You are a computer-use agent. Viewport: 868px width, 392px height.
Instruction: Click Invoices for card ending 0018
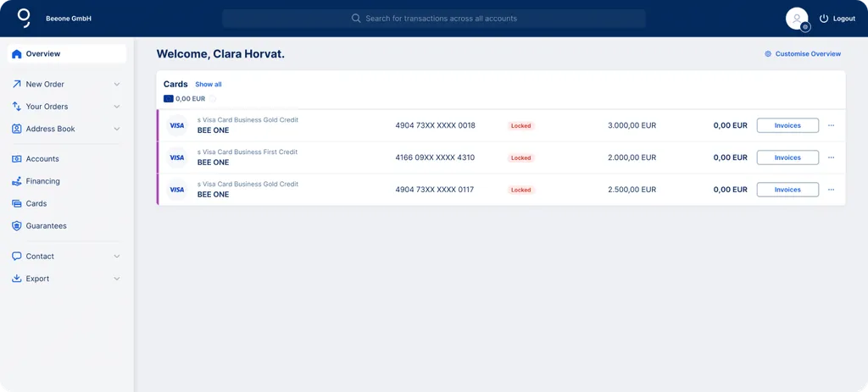pos(787,125)
